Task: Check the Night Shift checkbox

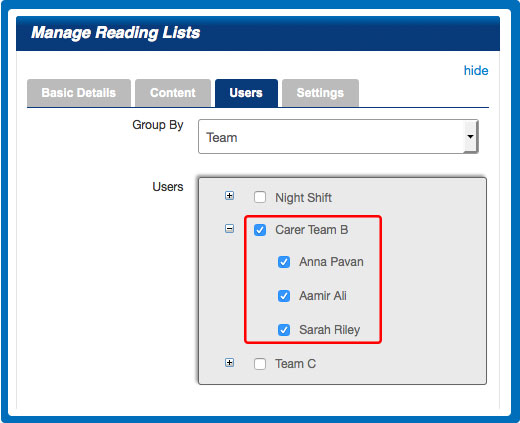Action: click(260, 197)
